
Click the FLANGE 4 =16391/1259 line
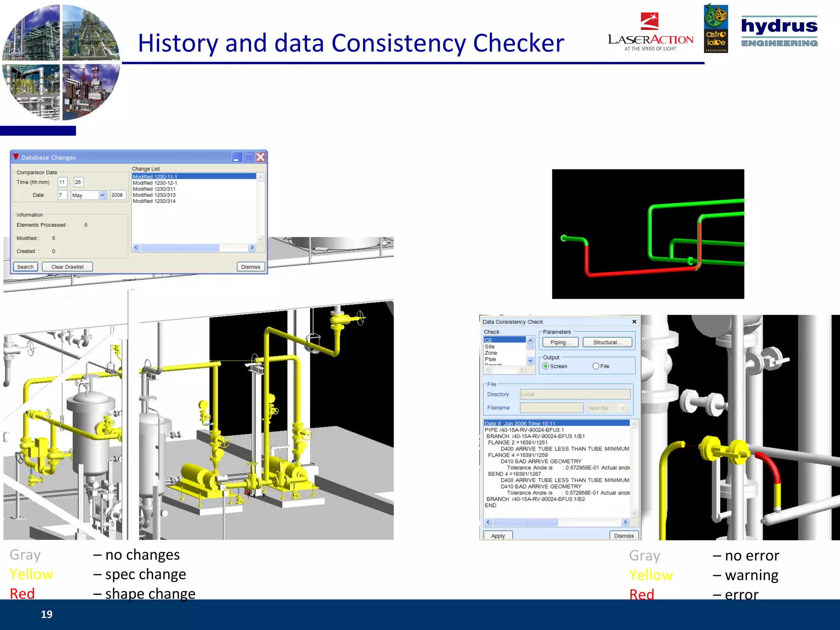tap(518, 455)
